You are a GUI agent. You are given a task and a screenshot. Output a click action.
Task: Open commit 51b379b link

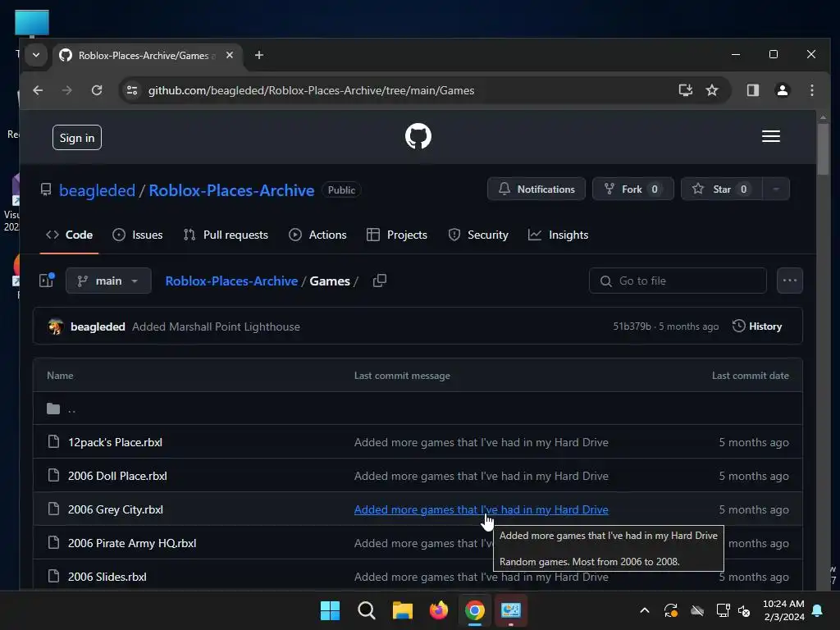tap(632, 326)
